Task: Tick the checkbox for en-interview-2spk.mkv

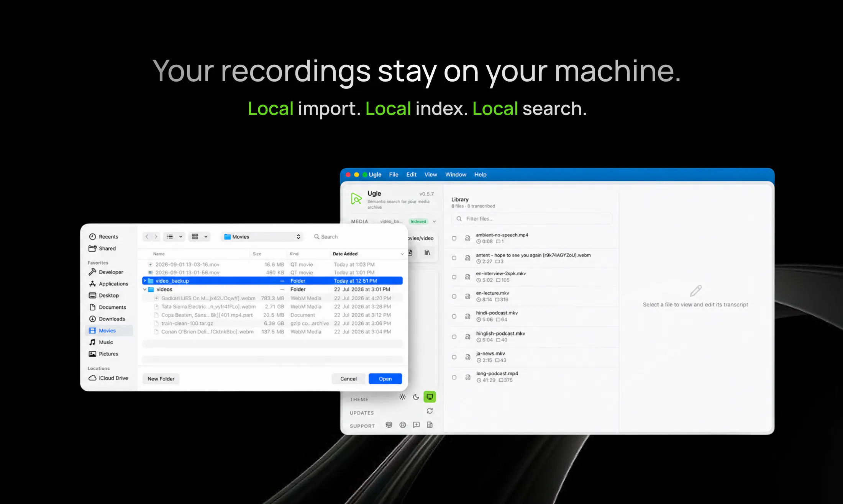Action: tap(454, 277)
